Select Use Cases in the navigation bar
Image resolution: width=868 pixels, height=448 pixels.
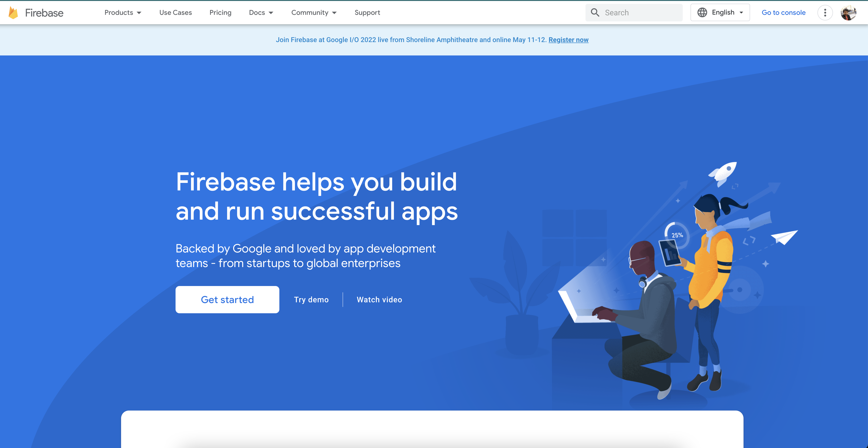point(175,12)
